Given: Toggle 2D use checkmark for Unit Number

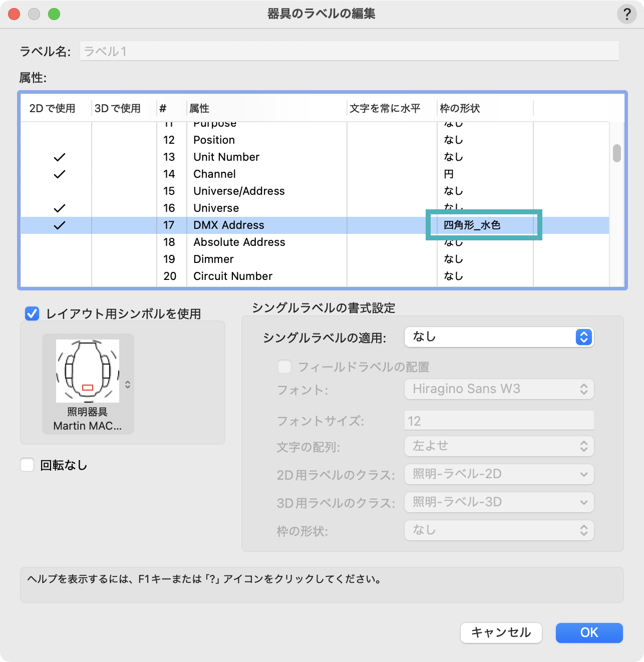Looking at the screenshot, I should (59, 157).
